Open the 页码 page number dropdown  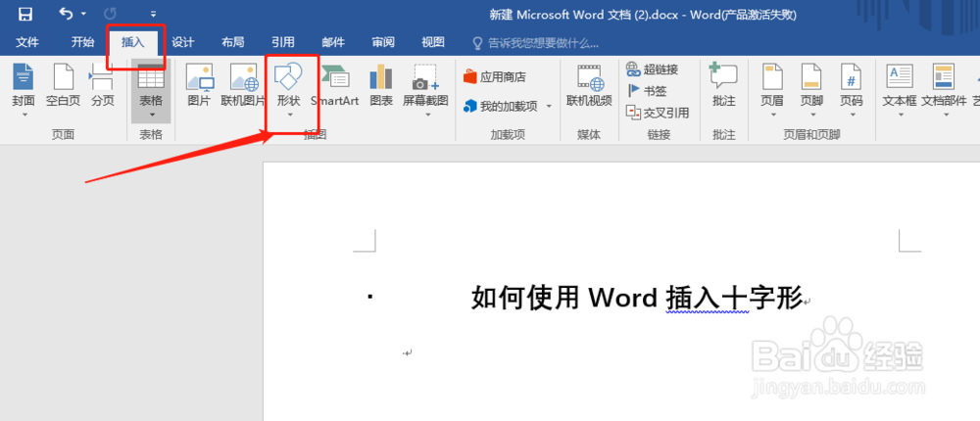852,91
